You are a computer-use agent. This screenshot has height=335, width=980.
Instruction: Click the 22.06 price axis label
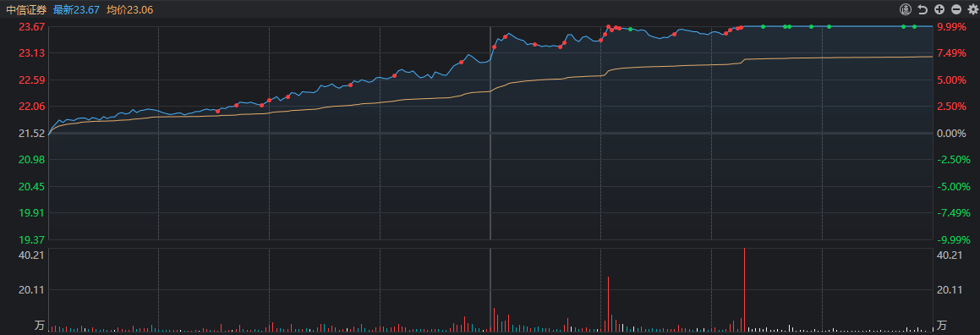click(32, 107)
